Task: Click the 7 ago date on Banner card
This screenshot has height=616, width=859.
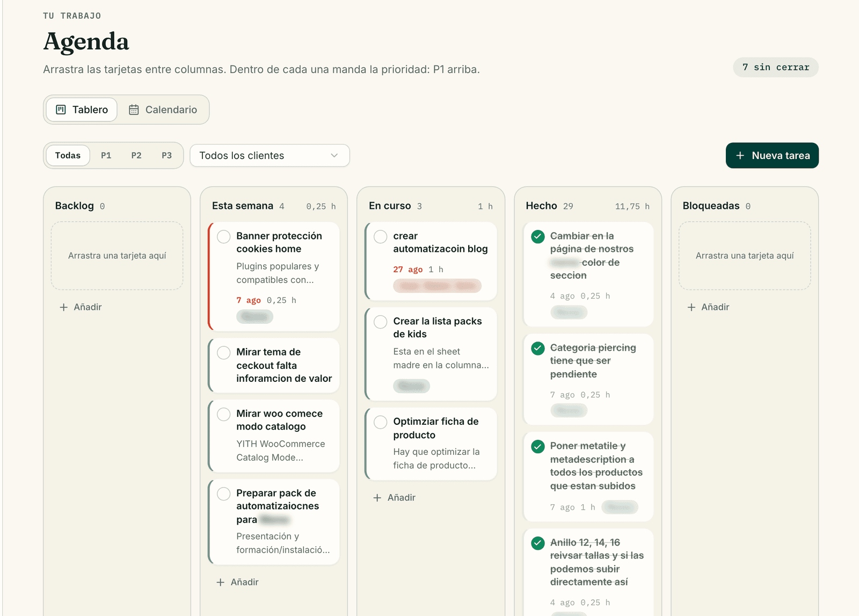Action: click(249, 300)
